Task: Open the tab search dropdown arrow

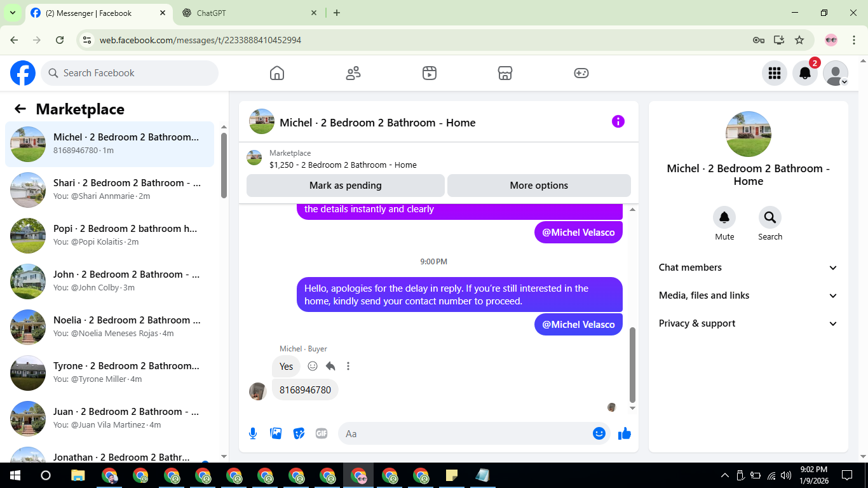Action: click(x=12, y=13)
